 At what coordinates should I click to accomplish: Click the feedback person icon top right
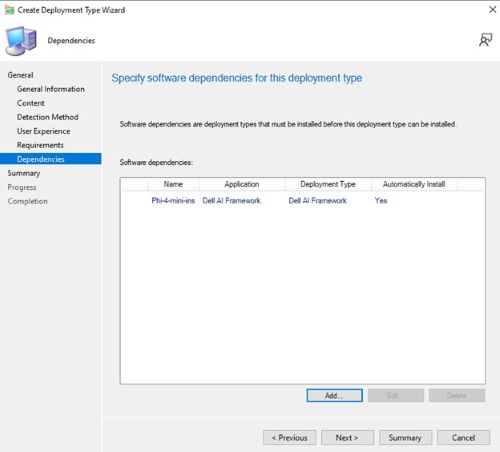click(485, 40)
